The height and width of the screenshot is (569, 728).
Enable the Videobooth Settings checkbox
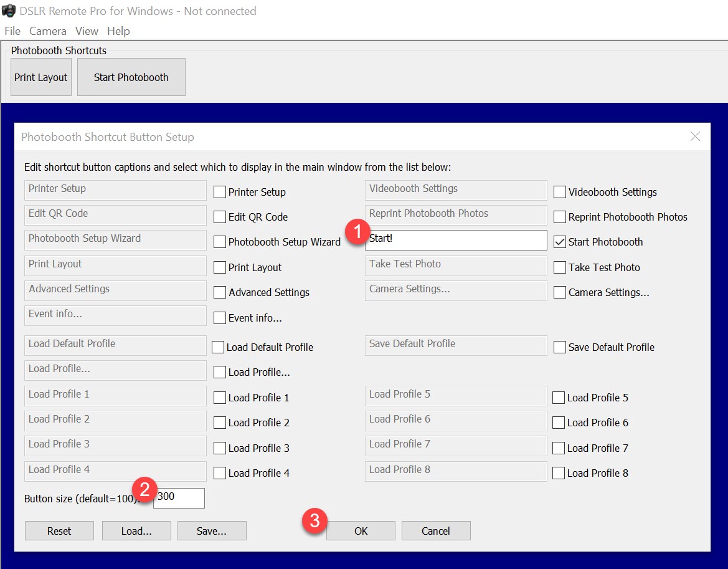pos(560,192)
